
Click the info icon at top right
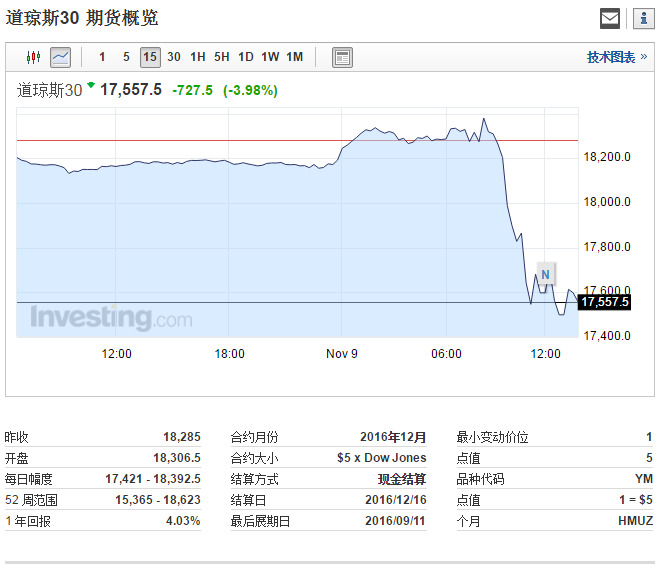[644, 19]
